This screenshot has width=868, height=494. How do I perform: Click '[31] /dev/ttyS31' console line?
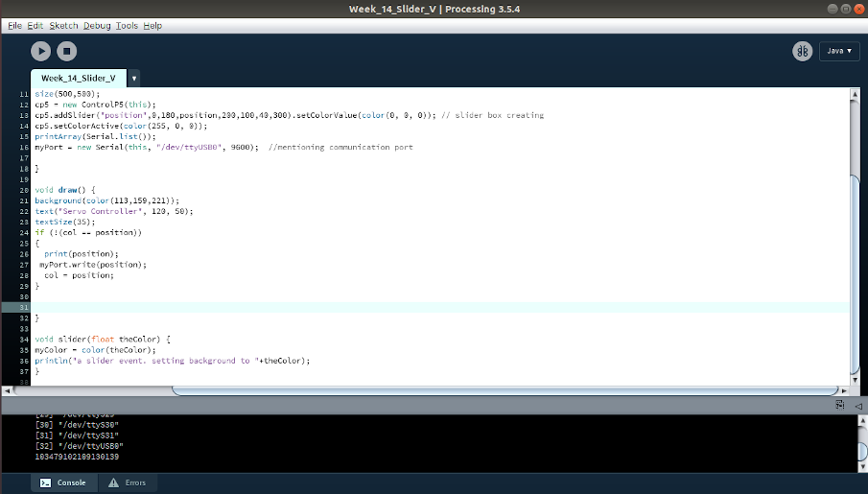[x=77, y=435]
